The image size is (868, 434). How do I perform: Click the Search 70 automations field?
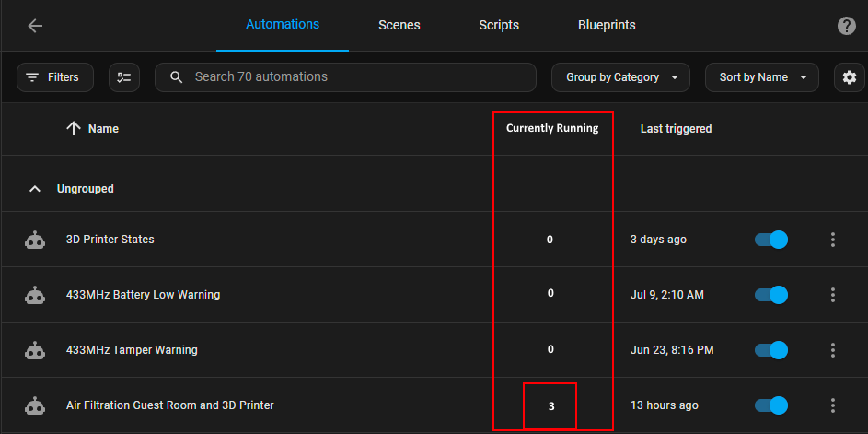pos(345,77)
